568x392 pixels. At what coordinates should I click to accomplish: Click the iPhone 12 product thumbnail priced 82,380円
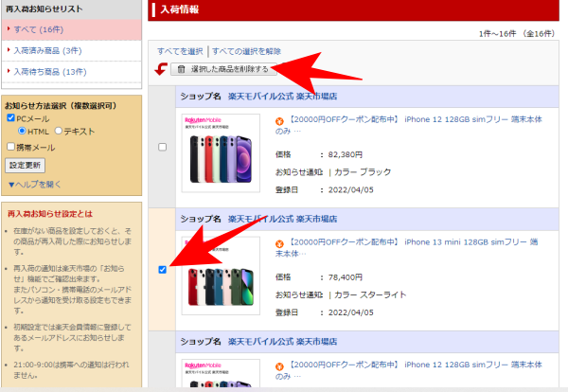click(x=221, y=152)
